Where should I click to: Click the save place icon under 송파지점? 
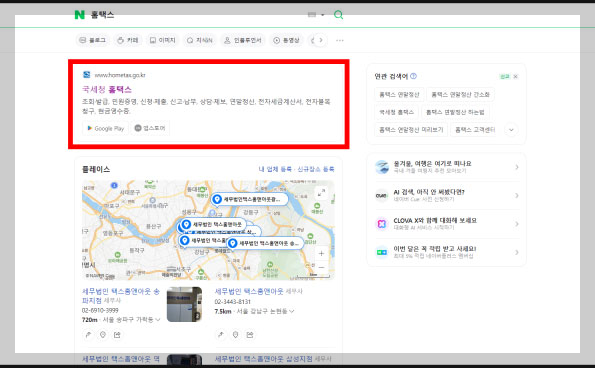(x=103, y=335)
